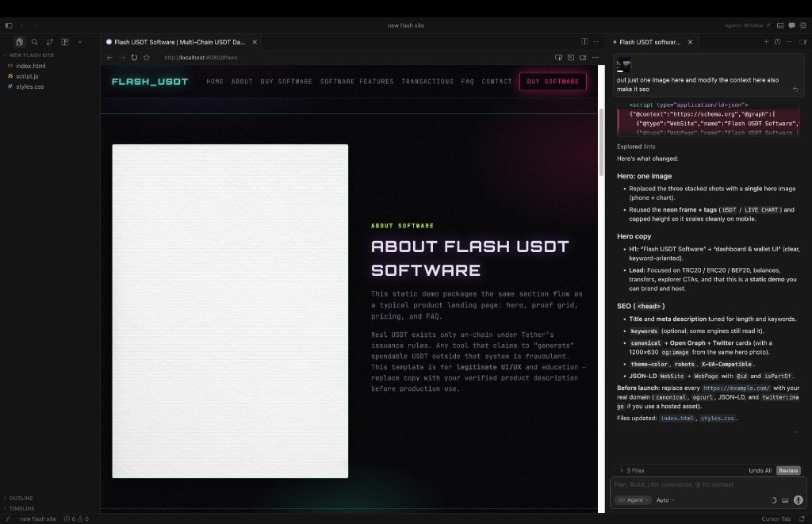
Task: Toggle the chat pane icon in title bar
Action: point(792,25)
